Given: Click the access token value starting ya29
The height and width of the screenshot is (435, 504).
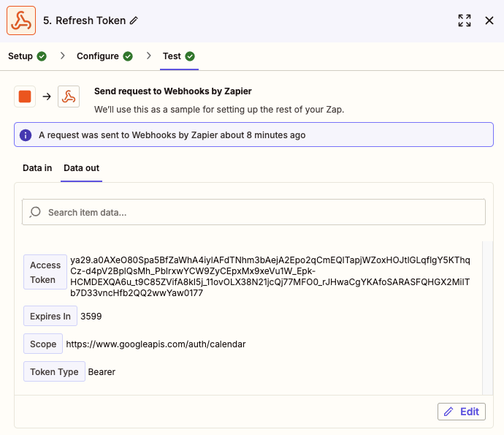Looking at the screenshot, I should [270, 276].
